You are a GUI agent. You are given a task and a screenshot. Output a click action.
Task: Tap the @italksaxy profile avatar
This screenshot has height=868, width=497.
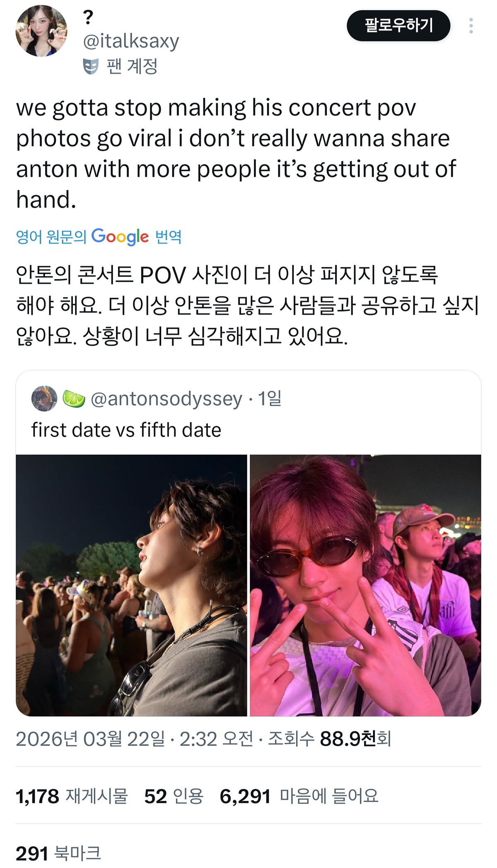(41, 31)
